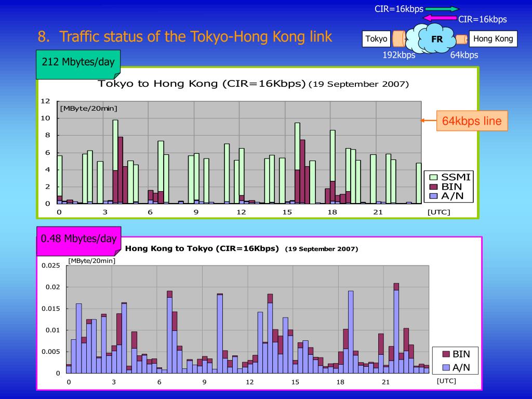The width and height of the screenshot is (532, 399).
Task: Click the green CIR=16kbps right-pointing arrow
Action: 443,9
